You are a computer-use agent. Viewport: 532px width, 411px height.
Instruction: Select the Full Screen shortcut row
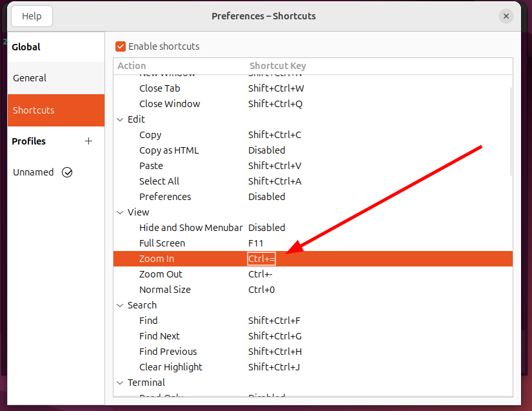[162, 243]
